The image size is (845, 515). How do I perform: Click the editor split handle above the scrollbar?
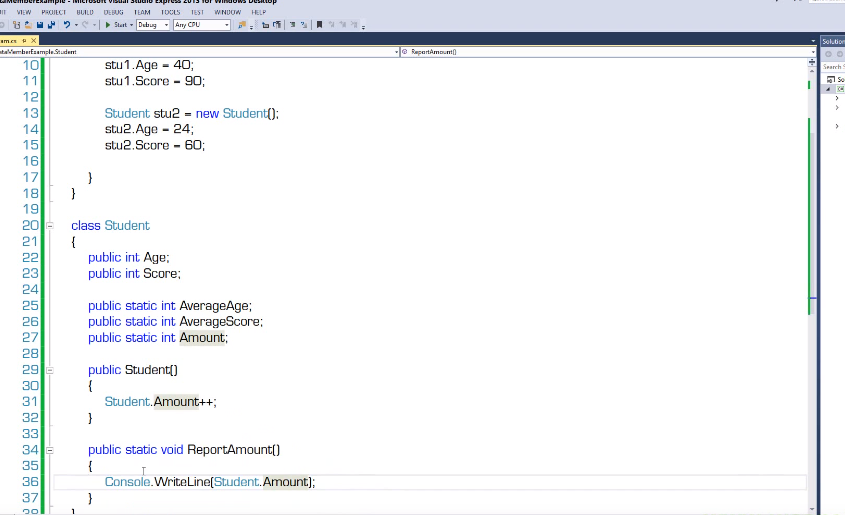(x=812, y=62)
